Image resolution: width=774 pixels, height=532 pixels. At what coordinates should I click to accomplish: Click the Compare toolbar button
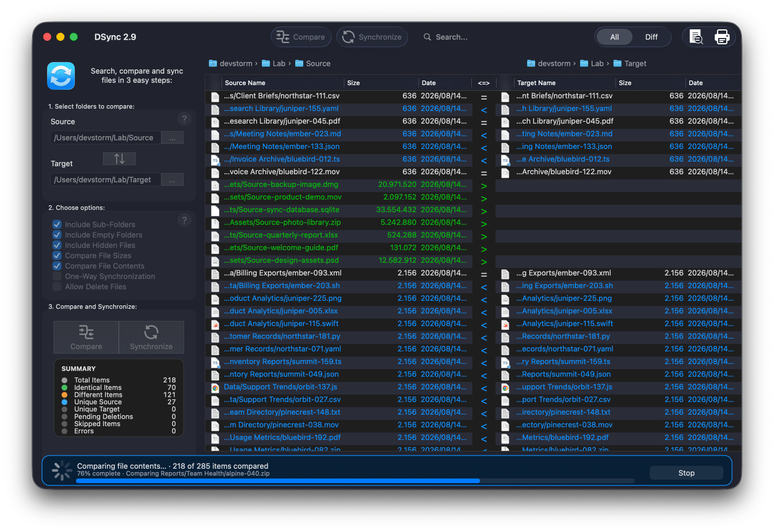coord(301,37)
